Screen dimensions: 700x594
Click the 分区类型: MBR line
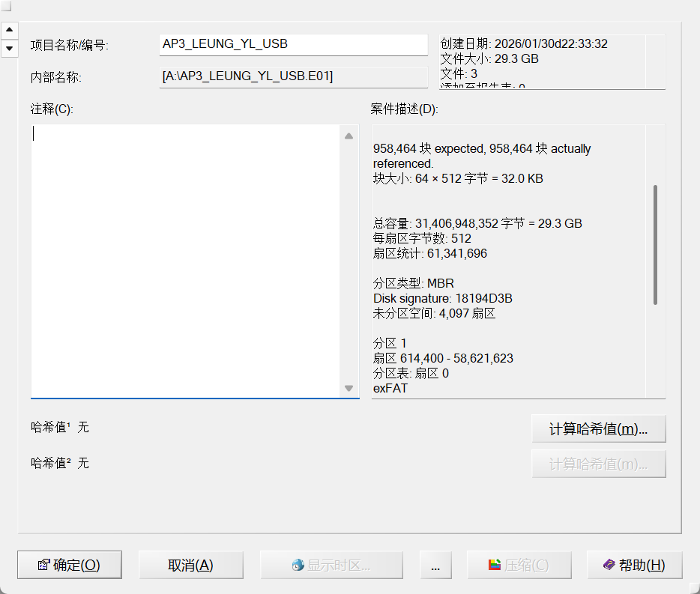pyautogui.click(x=414, y=283)
